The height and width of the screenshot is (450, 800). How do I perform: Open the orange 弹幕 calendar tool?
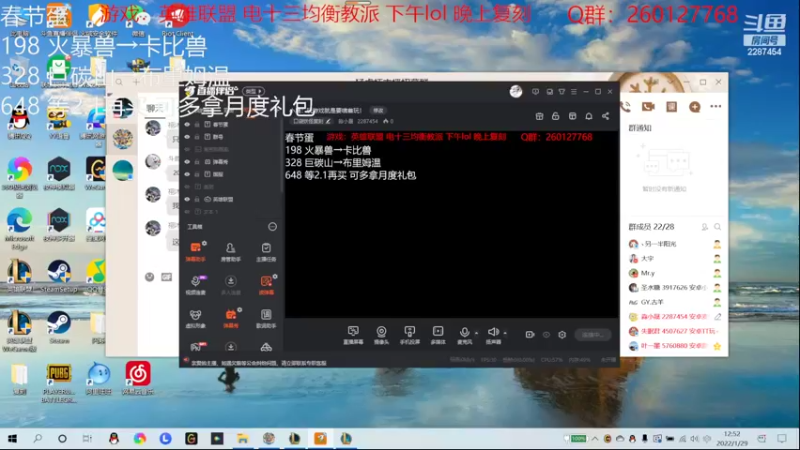click(x=231, y=317)
